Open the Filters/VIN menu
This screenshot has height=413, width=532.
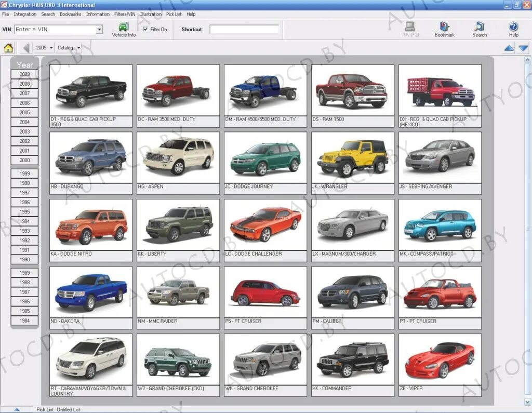point(125,14)
